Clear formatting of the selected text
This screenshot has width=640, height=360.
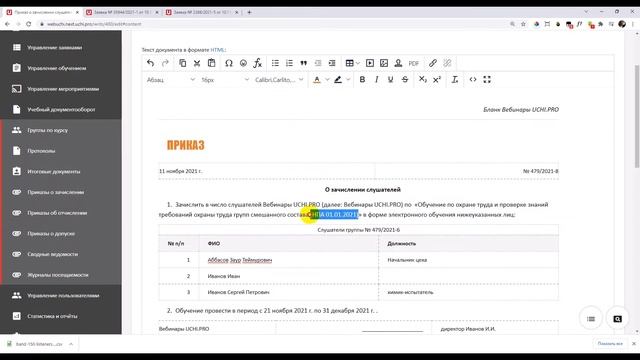click(455, 80)
